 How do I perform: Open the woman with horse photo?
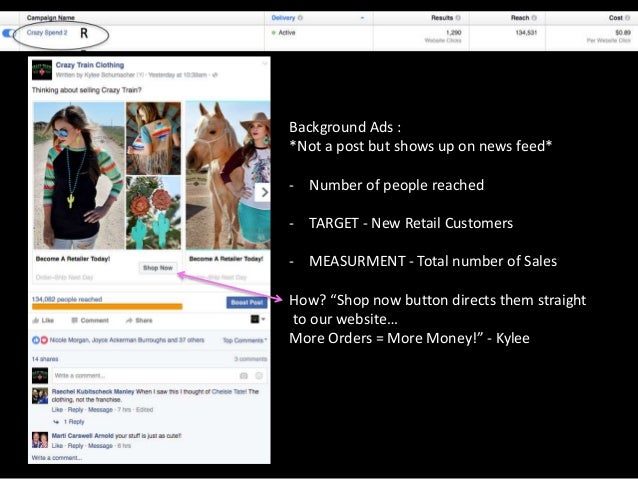click(228, 175)
